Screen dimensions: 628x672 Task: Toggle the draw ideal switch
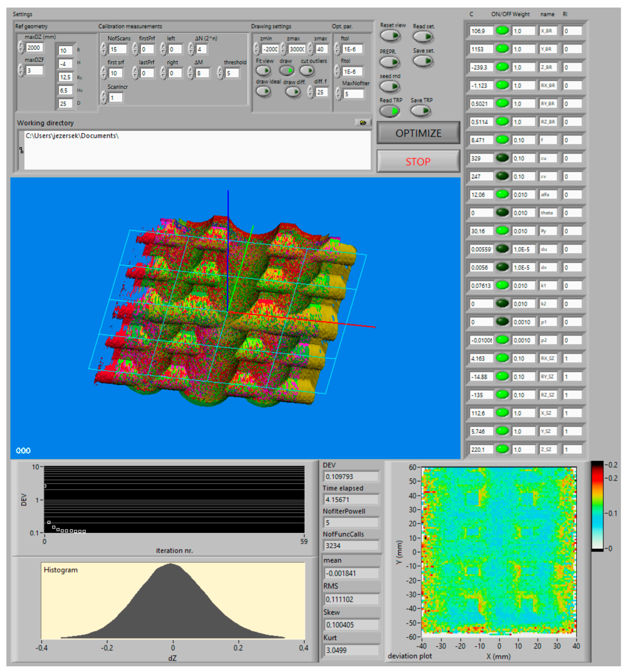coord(263,91)
